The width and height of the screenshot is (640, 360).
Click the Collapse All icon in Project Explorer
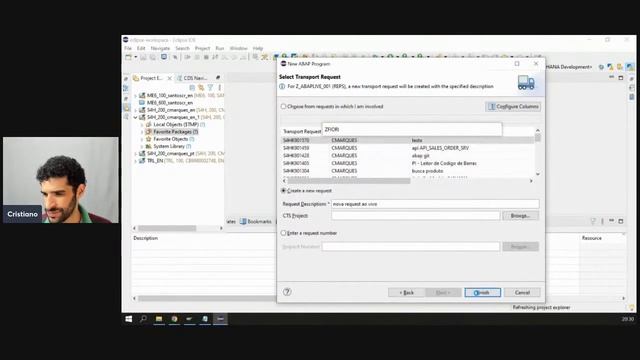tap(192, 87)
